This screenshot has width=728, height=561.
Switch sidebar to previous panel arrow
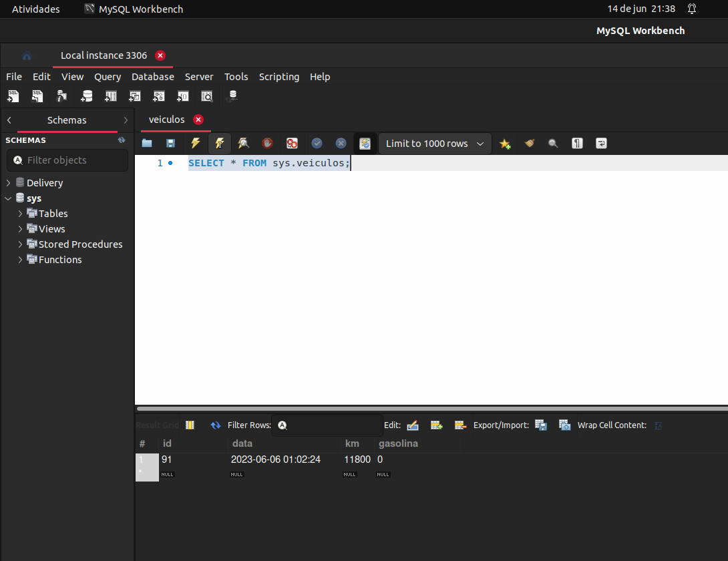pyautogui.click(x=9, y=120)
